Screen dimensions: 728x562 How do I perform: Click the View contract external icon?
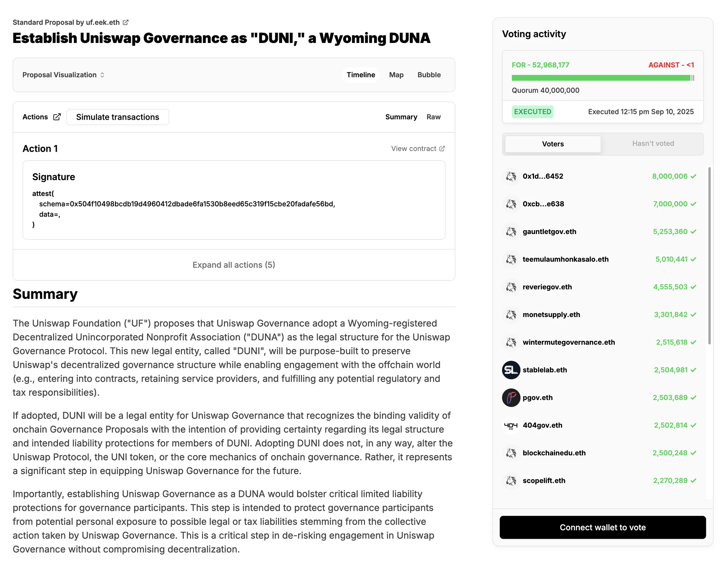442,149
